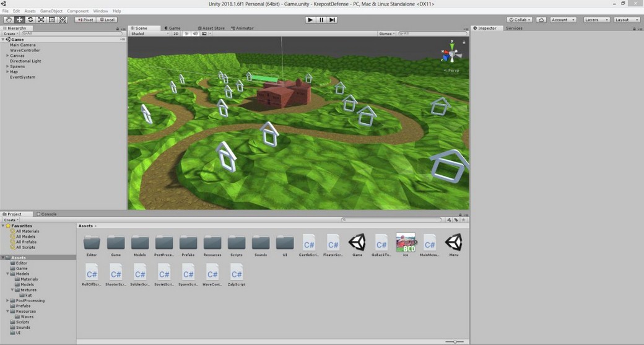Adjust the asset icon size slider
Viewport: 644px width, 345px height.
[x=454, y=341]
